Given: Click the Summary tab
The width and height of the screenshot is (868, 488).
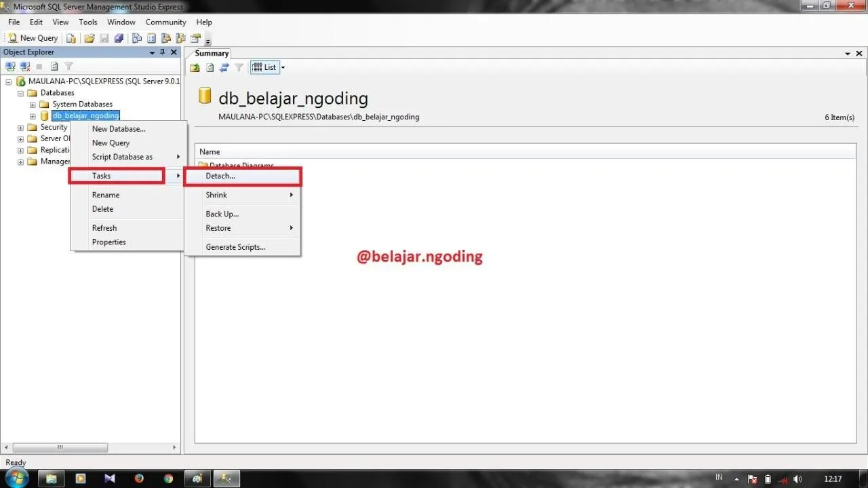Looking at the screenshot, I should click(x=212, y=54).
